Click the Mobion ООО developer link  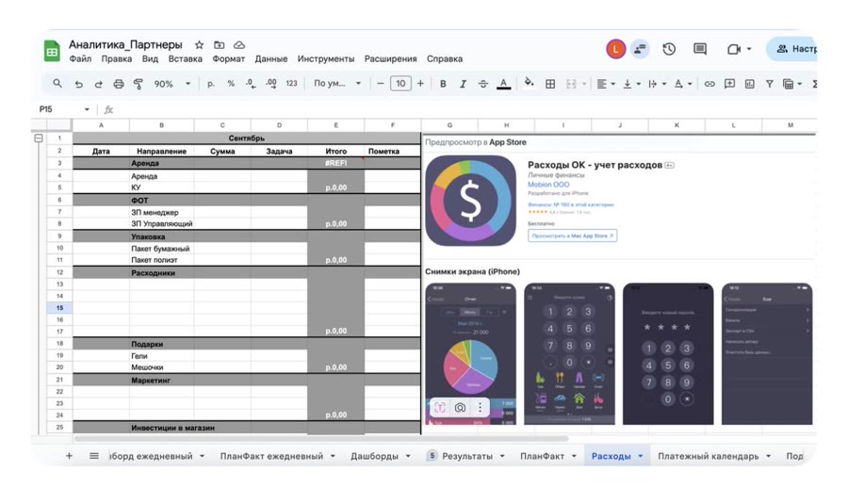[x=548, y=185]
